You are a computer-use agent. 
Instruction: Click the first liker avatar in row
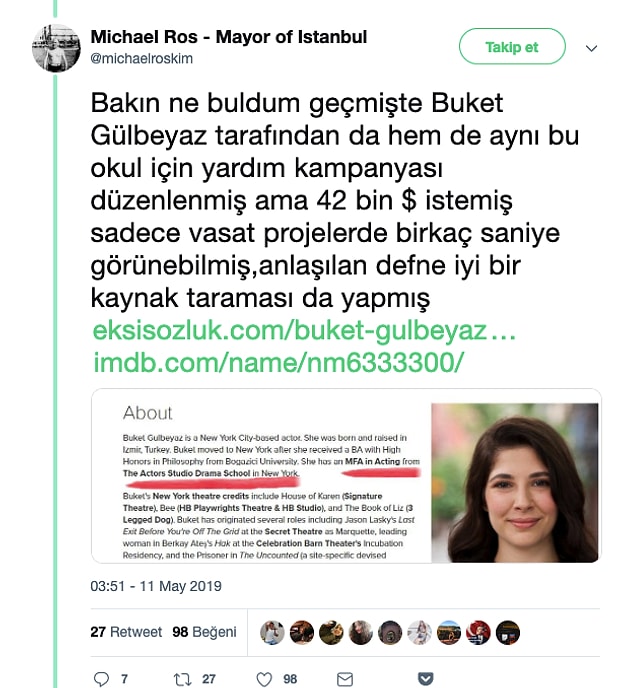272,632
